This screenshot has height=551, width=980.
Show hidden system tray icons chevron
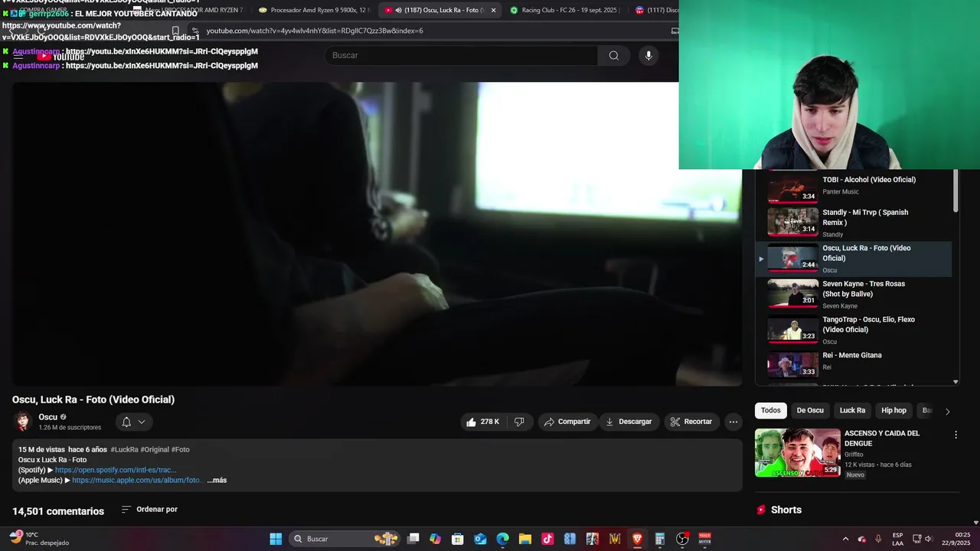pos(845,539)
